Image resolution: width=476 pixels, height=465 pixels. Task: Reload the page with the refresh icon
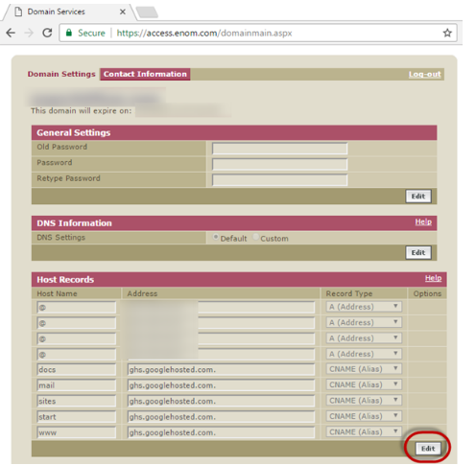[x=47, y=33]
